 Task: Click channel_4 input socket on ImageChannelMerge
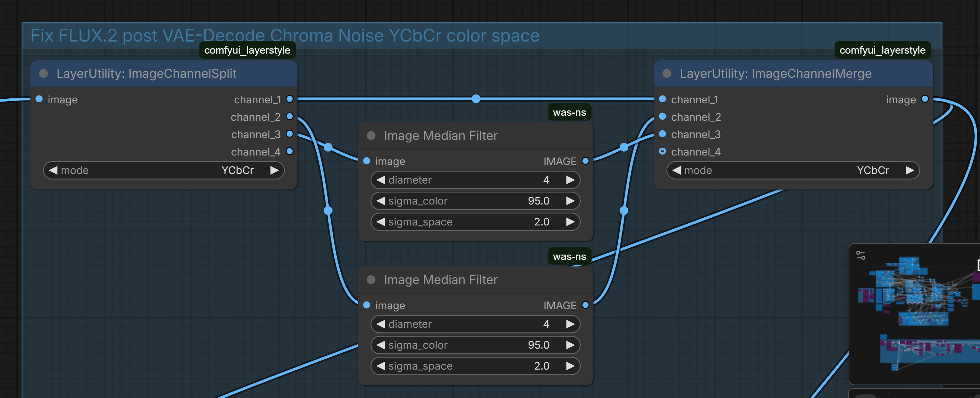(x=662, y=152)
